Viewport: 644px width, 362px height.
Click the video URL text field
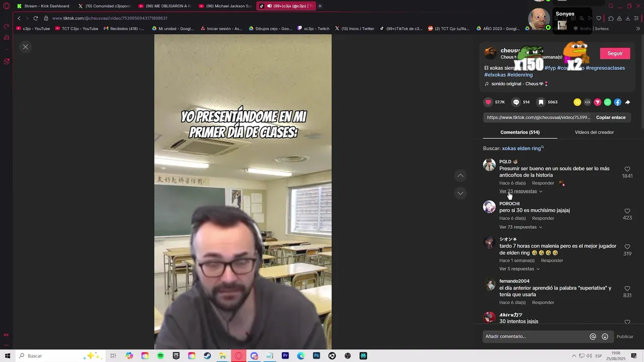[x=538, y=117]
